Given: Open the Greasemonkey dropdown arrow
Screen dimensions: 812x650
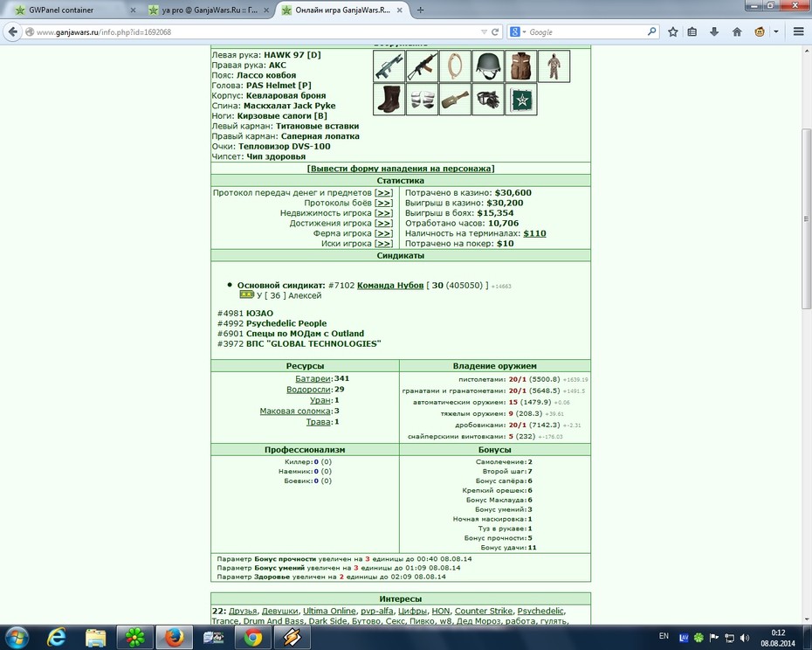Looking at the screenshot, I should 775,31.
